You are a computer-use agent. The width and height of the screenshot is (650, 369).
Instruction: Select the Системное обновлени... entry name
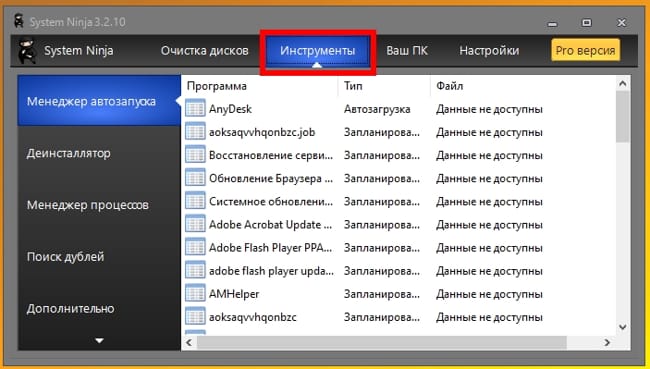tap(271, 202)
